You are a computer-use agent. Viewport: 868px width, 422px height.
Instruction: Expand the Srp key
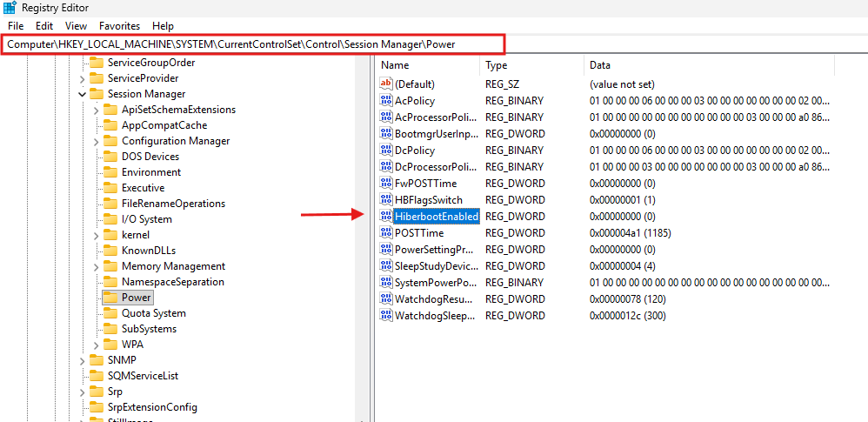coord(82,392)
